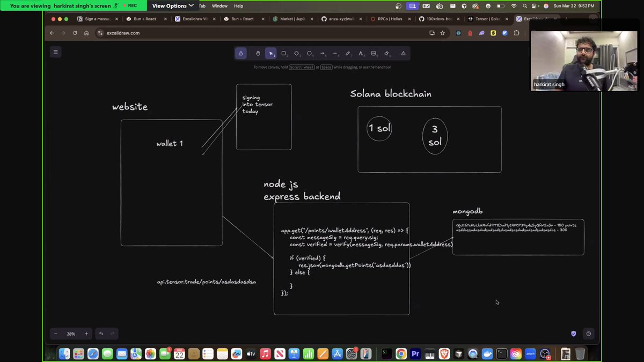This screenshot has width=644, height=362.
Task: Select the Text tool
Action: (360, 53)
